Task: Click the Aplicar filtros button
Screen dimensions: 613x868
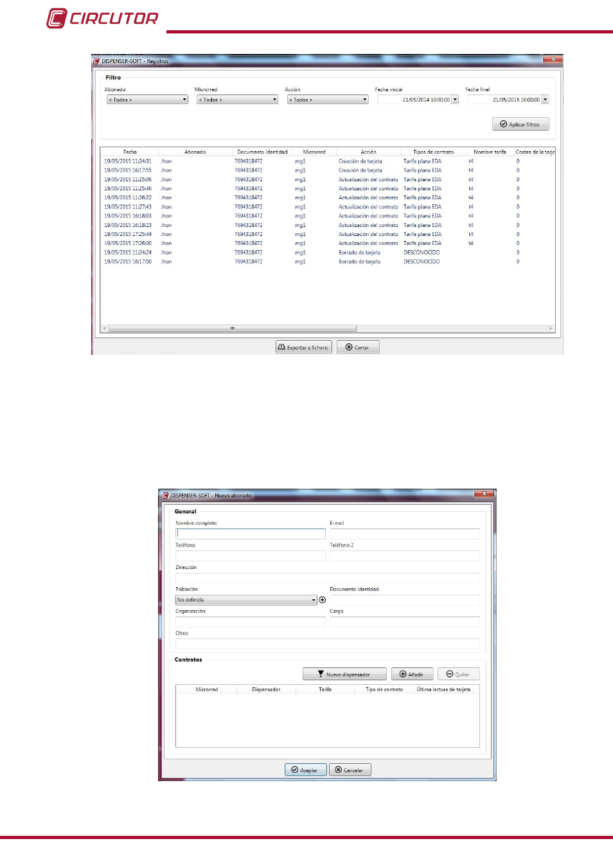Action: tap(520, 124)
